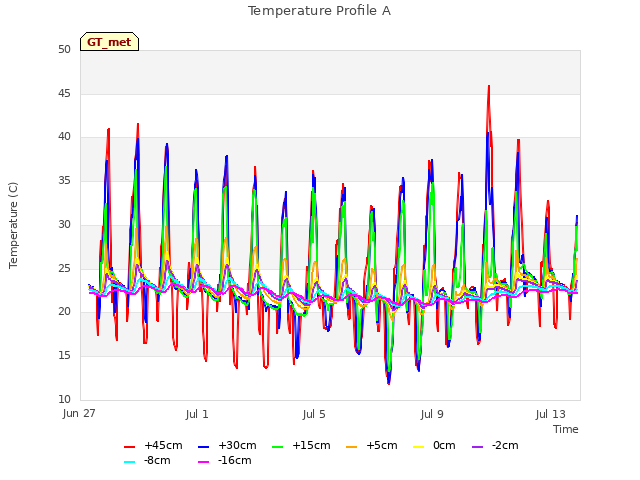640x480 pixels.
Task: Click the Jul 9 x-axis tick label
Action: (x=432, y=414)
